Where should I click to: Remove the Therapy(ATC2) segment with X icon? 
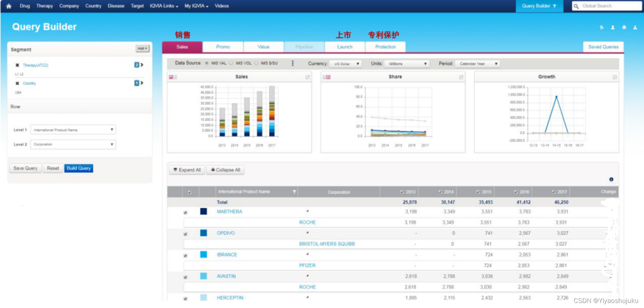click(x=17, y=65)
